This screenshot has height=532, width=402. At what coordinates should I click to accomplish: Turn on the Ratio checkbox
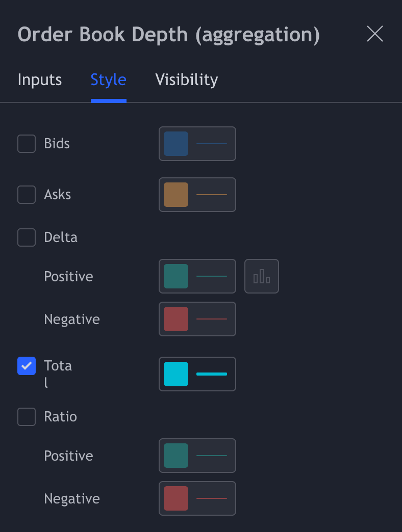pos(27,417)
